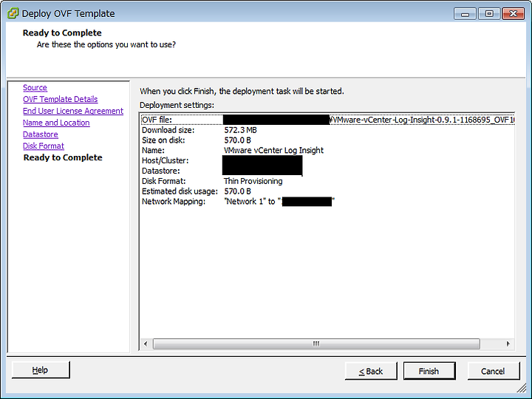Click the horizontal scrollbar thumb

pyautogui.click(x=316, y=344)
